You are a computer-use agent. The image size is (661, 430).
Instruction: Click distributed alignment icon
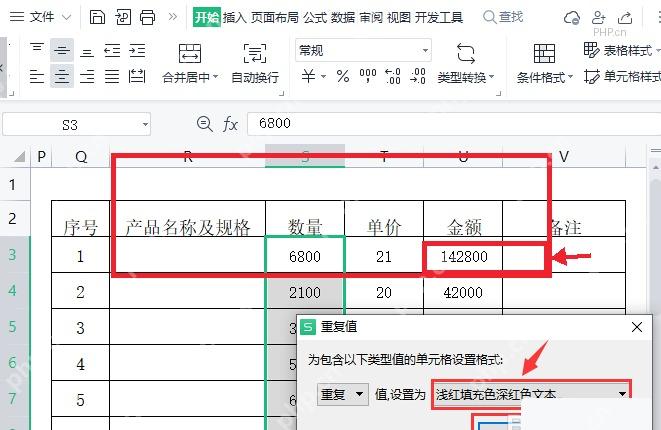click(x=137, y=76)
